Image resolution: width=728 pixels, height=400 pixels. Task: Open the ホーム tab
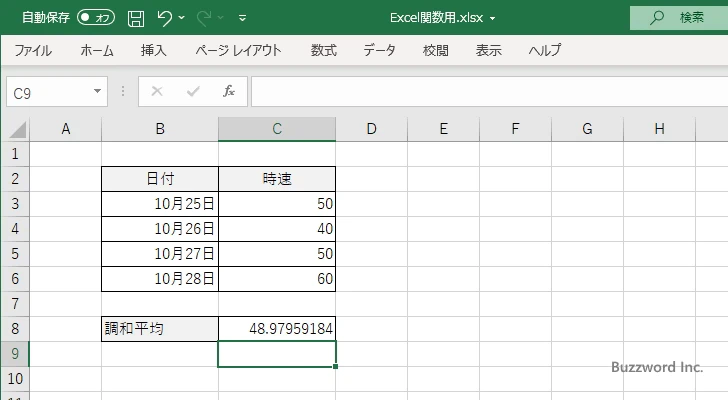point(97,50)
